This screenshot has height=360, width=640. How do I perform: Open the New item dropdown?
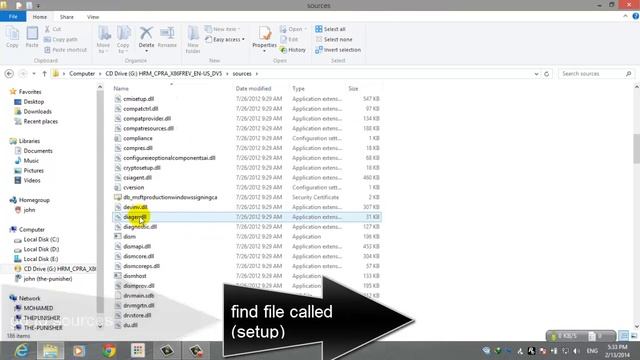(222, 29)
